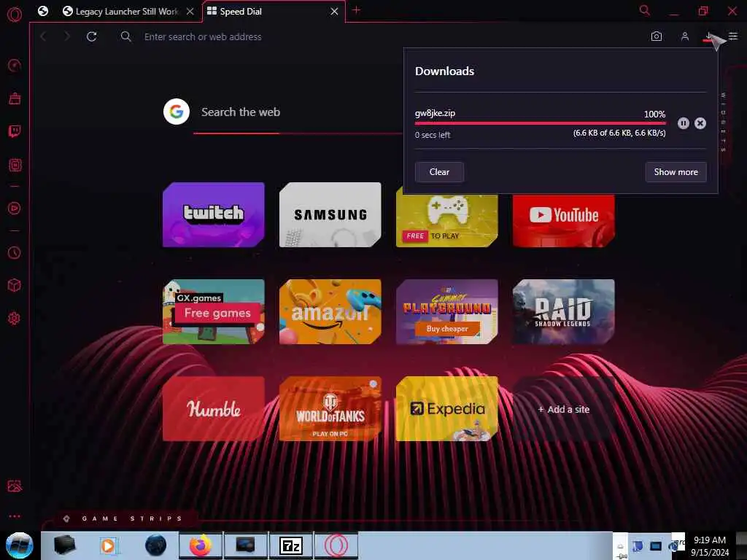Open GX Corner chip icon in sidebar
747x560 pixels.
15,165
